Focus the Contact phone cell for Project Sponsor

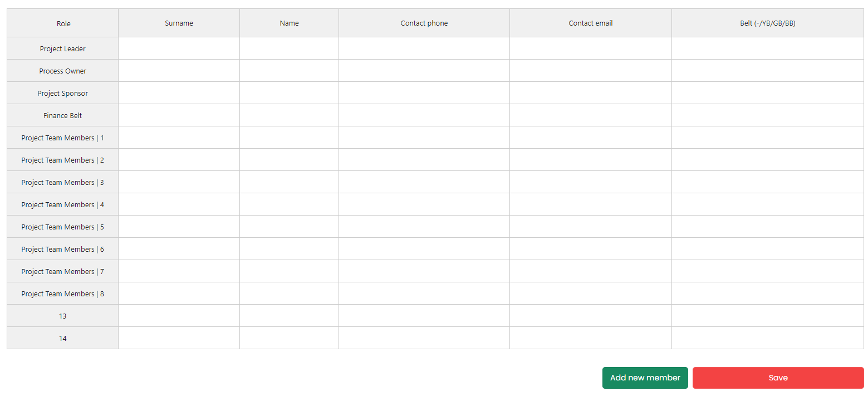tap(424, 93)
